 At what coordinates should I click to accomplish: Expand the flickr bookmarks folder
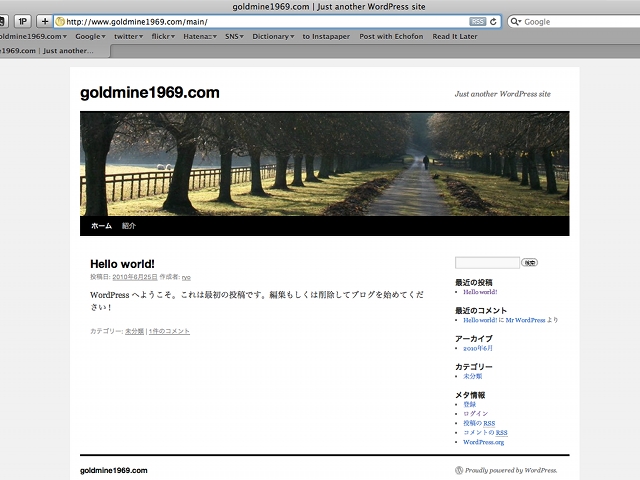tap(163, 36)
